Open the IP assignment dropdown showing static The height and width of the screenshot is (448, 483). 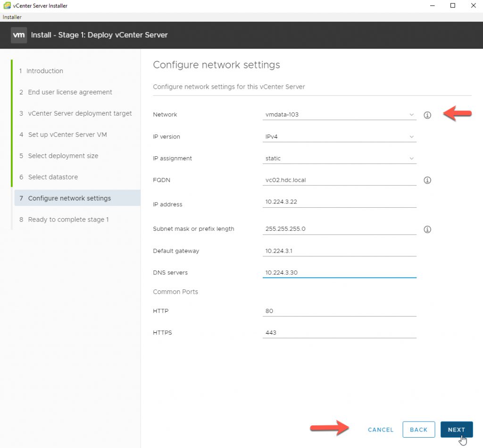pos(340,159)
